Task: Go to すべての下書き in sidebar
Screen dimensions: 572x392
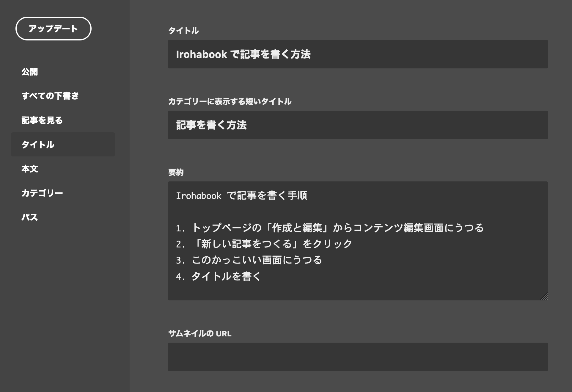Action: tap(50, 96)
